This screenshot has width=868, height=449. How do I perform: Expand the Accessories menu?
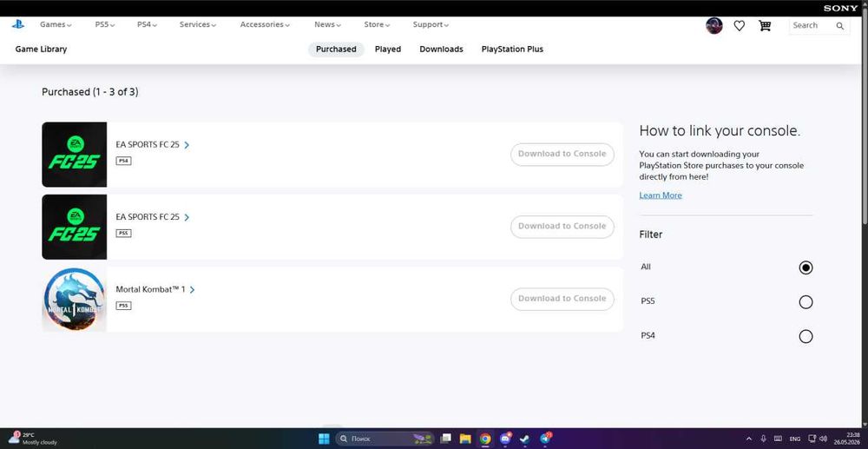(x=265, y=25)
